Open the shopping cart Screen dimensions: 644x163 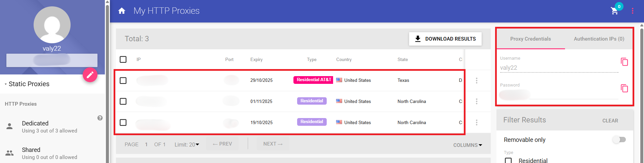[x=614, y=11]
